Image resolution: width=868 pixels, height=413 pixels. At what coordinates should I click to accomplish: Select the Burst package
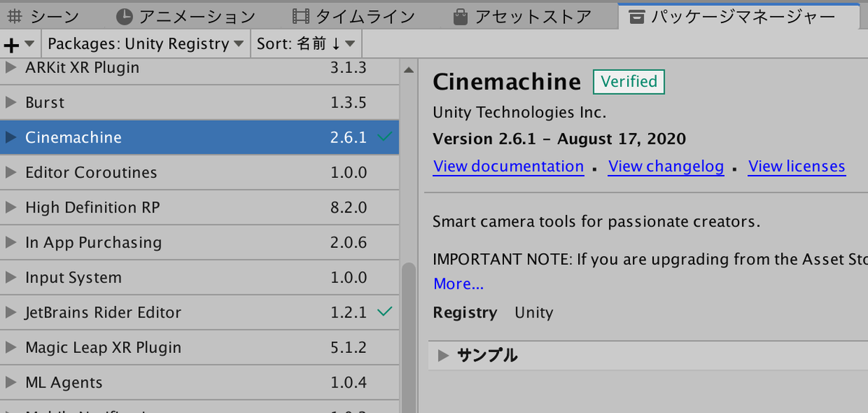click(x=199, y=103)
